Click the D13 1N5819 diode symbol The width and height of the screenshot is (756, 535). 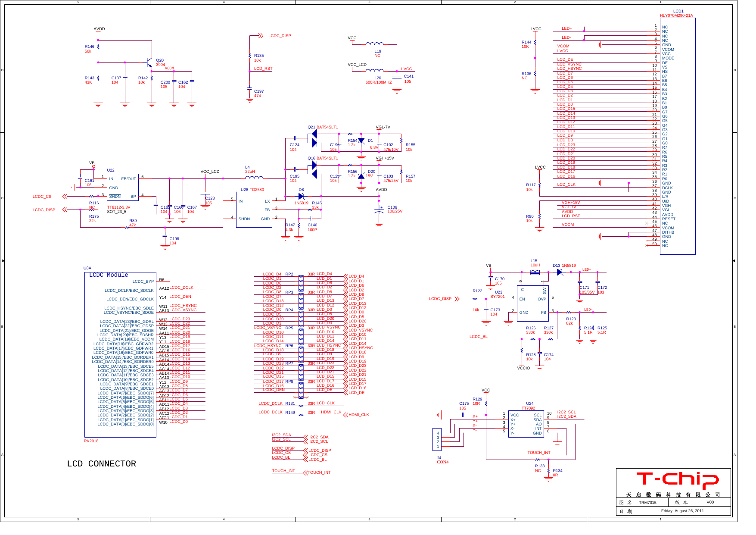(x=560, y=272)
